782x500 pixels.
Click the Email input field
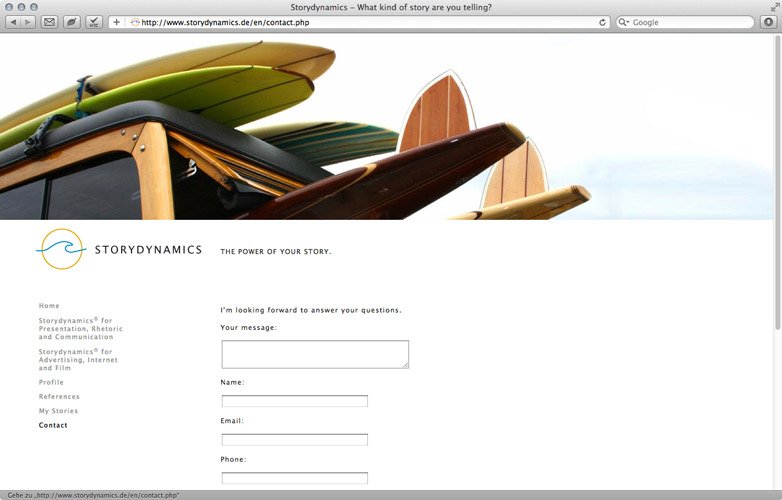point(294,439)
